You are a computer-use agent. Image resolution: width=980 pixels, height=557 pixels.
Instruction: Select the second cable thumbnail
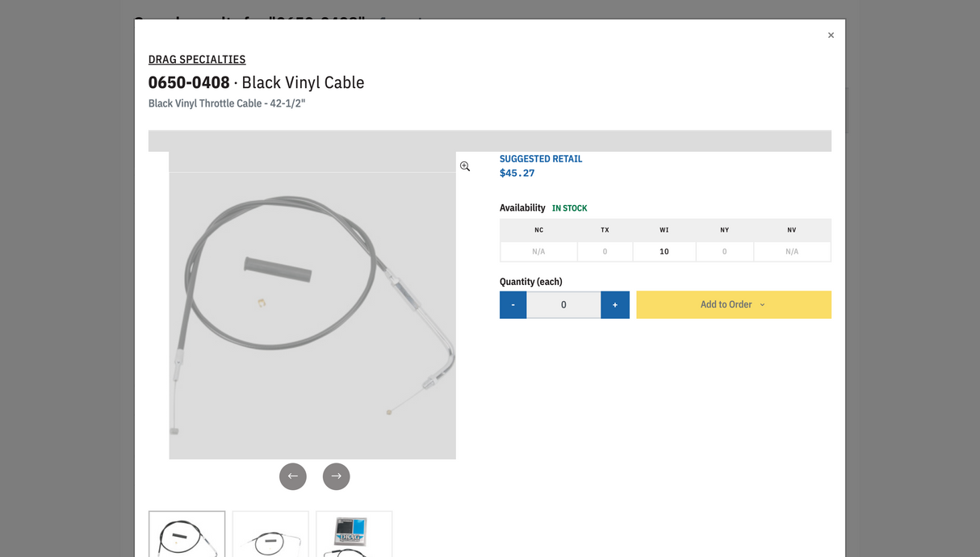click(270, 534)
